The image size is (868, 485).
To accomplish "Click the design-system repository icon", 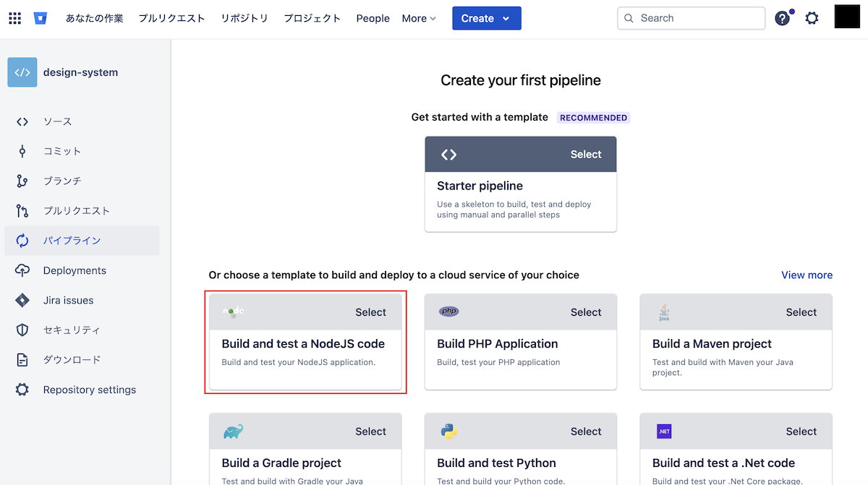I will click(x=22, y=72).
